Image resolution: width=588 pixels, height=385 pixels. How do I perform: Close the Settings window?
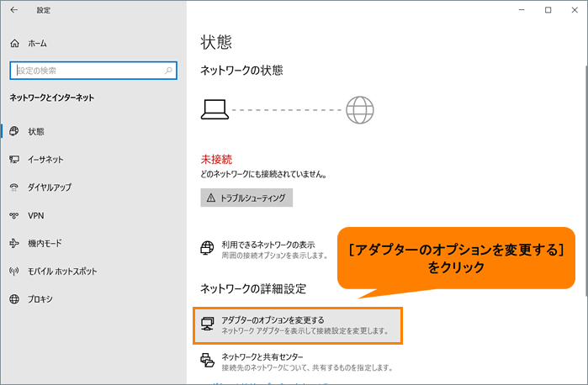tap(575, 10)
